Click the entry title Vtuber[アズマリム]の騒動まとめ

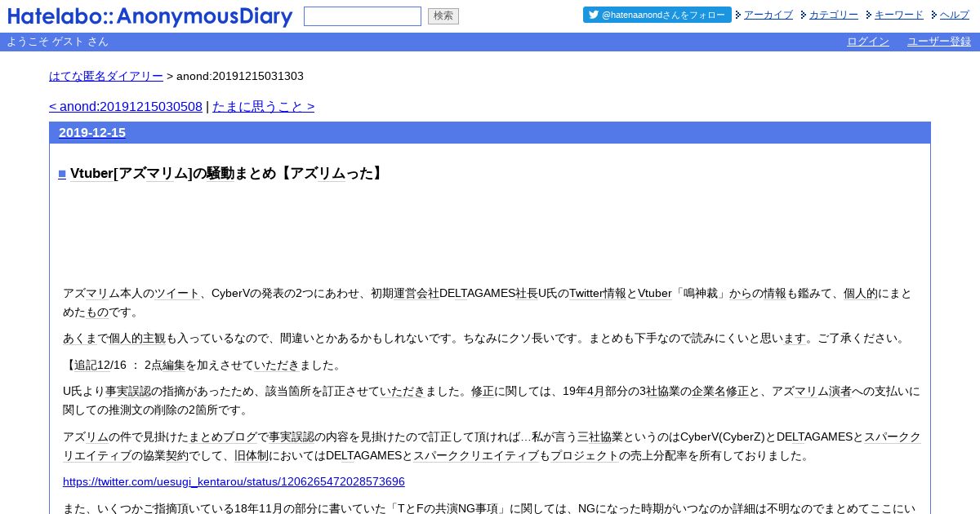point(227,173)
